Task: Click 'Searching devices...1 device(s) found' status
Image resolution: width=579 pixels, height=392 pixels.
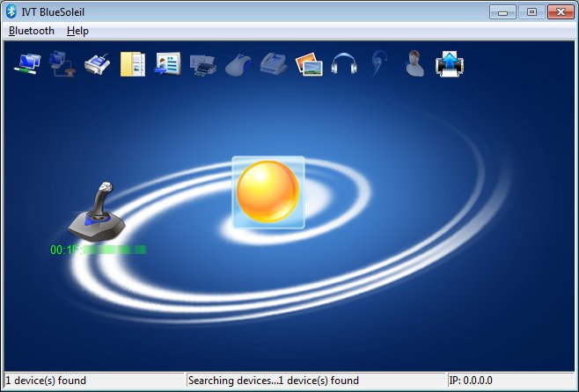Action: pyautogui.click(x=274, y=381)
